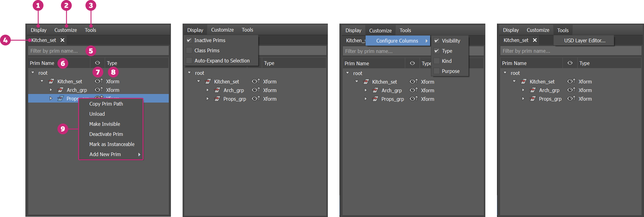The height and width of the screenshot is (217, 644).
Task: Close the Kitchen_set tab in the first panel
Action: (x=62, y=40)
